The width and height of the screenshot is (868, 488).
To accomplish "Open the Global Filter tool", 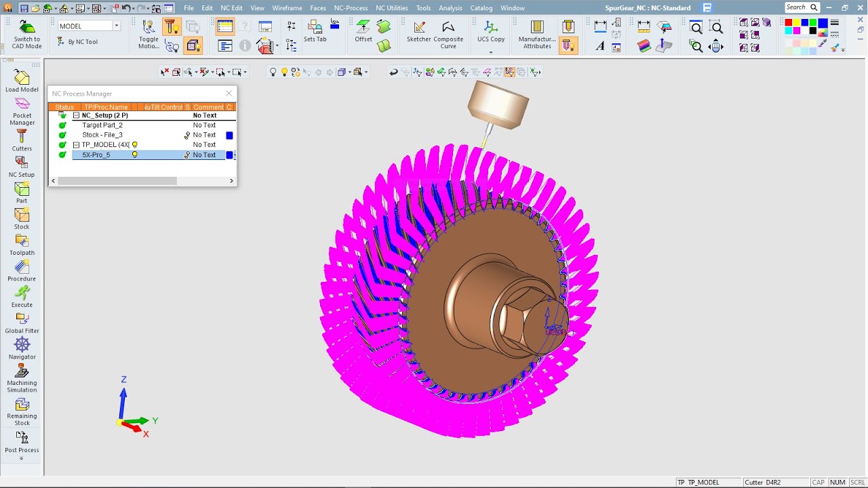I will pos(22,319).
